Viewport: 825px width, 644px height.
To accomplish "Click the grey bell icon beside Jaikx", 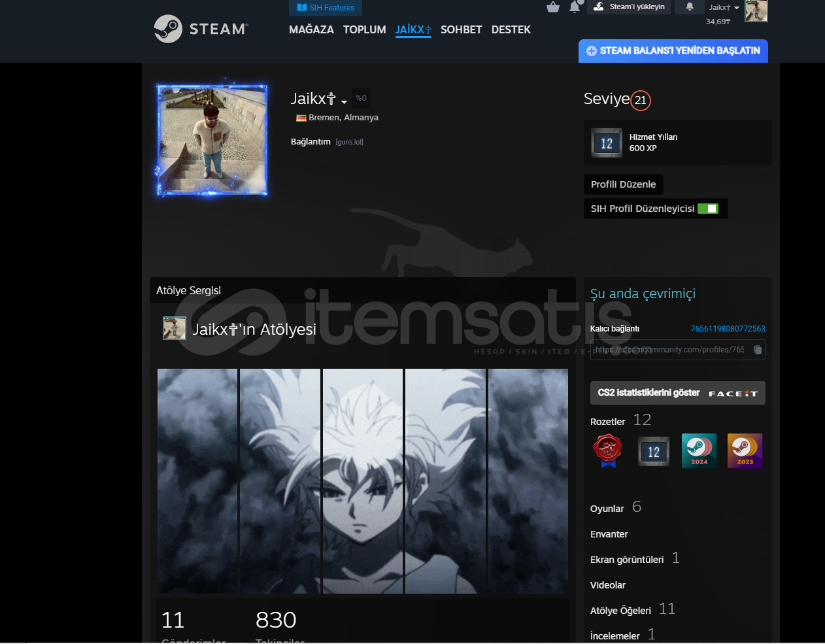I will (x=689, y=7).
